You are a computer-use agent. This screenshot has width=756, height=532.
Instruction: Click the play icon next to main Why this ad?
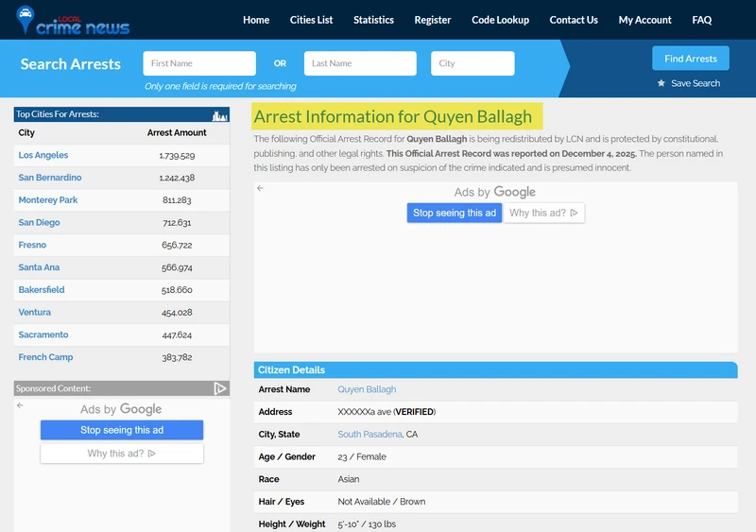574,213
